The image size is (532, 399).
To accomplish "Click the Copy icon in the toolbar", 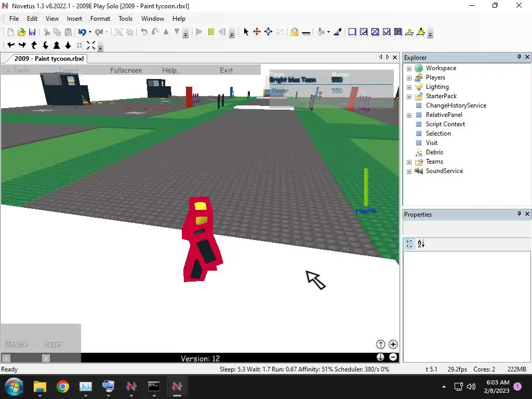I will point(57,32).
